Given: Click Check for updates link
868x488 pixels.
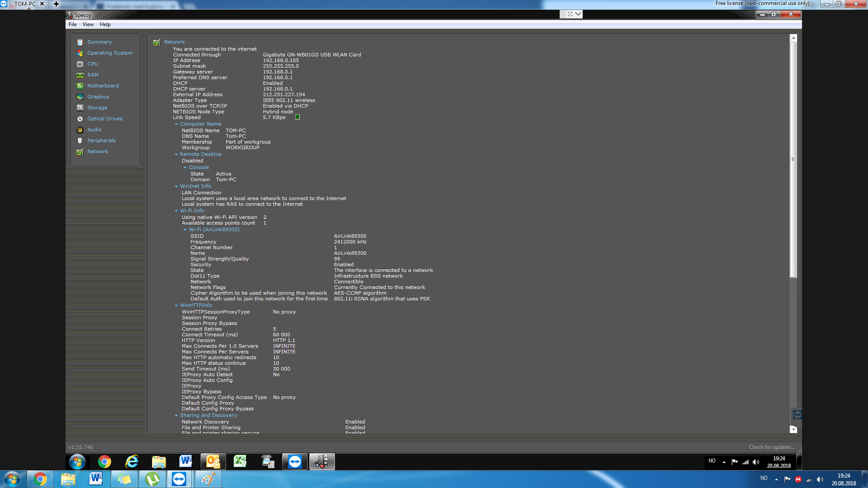Looking at the screenshot, I should tap(772, 447).
